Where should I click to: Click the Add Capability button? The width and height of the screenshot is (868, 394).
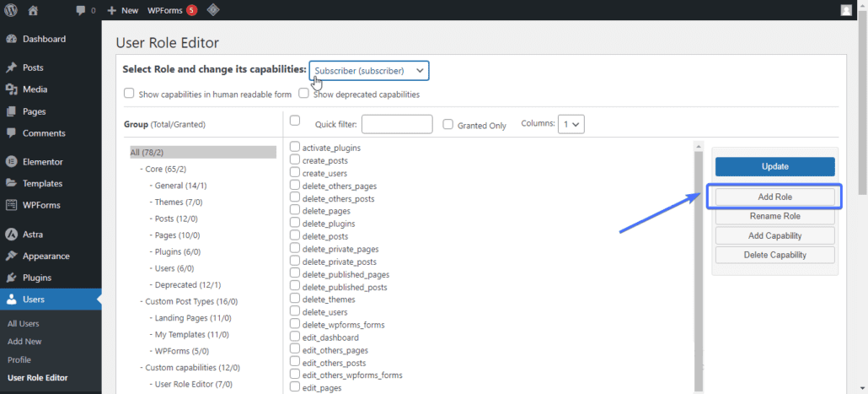click(774, 235)
